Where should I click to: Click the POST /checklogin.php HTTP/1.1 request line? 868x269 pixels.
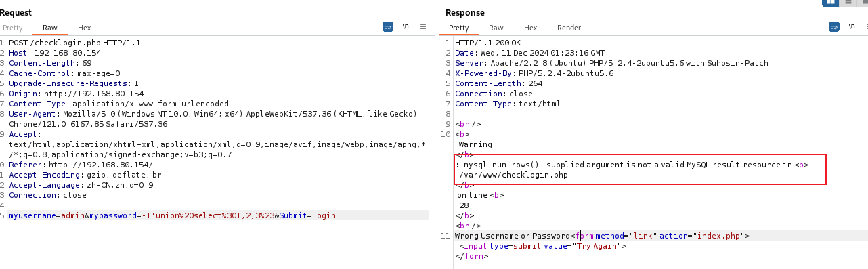pos(74,43)
